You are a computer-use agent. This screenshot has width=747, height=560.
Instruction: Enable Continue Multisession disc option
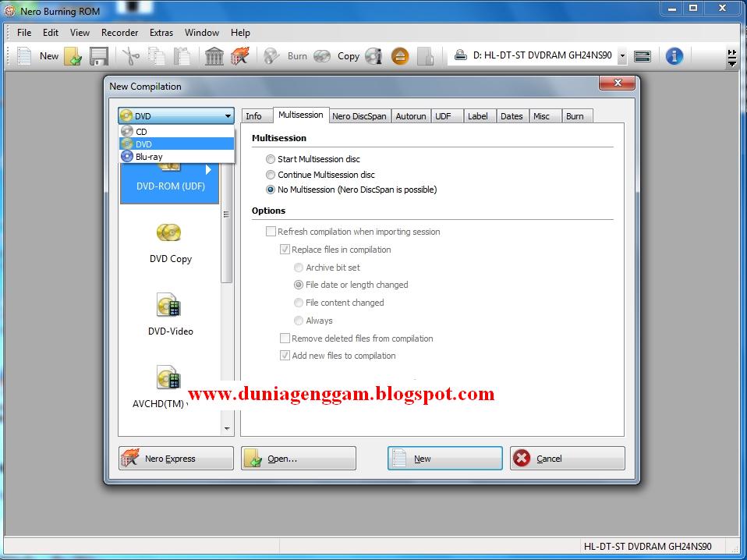point(271,175)
